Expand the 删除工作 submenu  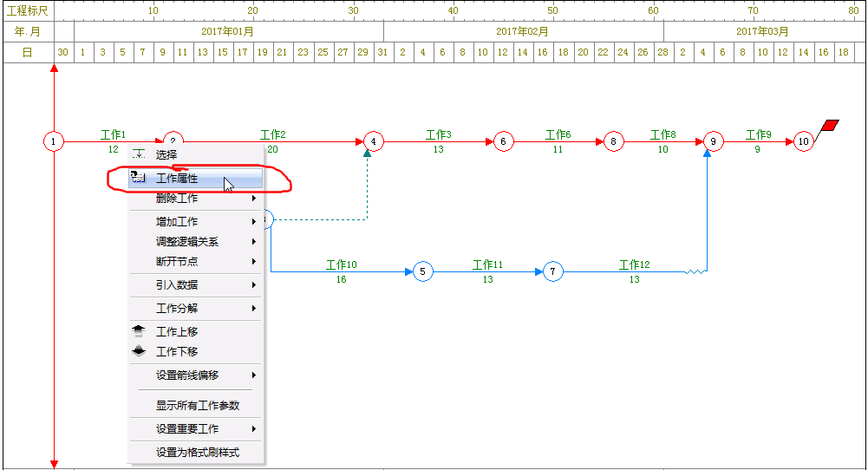tap(195, 199)
